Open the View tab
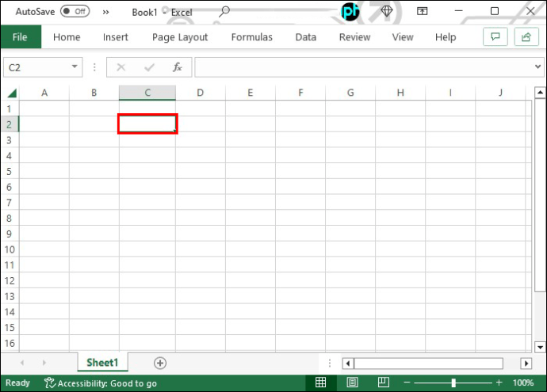Viewport: 547px width, 392px height. pos(403,37)
